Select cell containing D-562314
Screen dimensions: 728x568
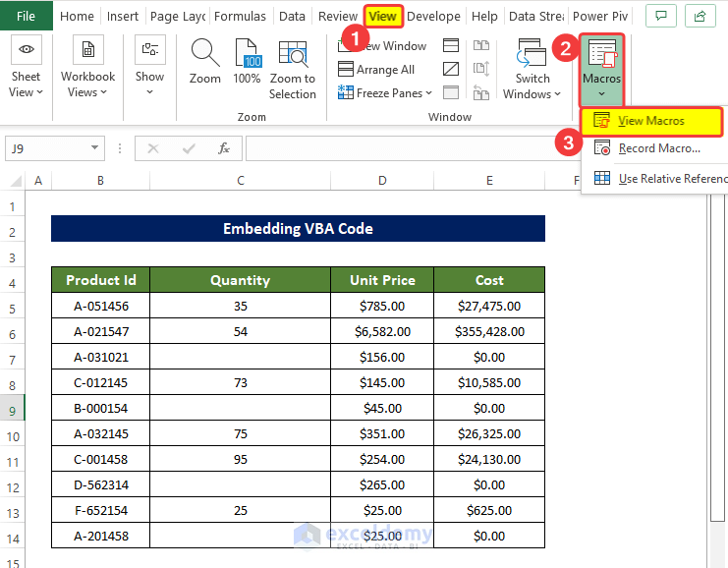pos(101,484)
